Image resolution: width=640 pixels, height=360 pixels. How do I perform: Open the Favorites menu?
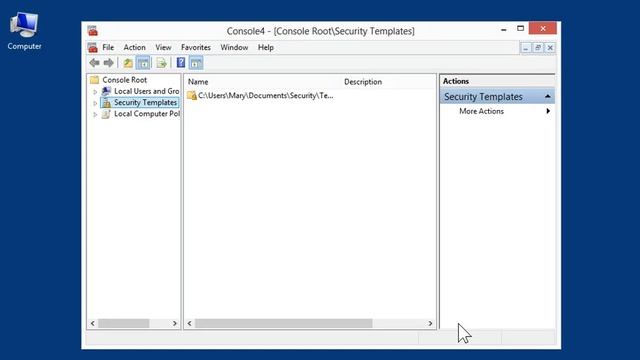point(196,47)
